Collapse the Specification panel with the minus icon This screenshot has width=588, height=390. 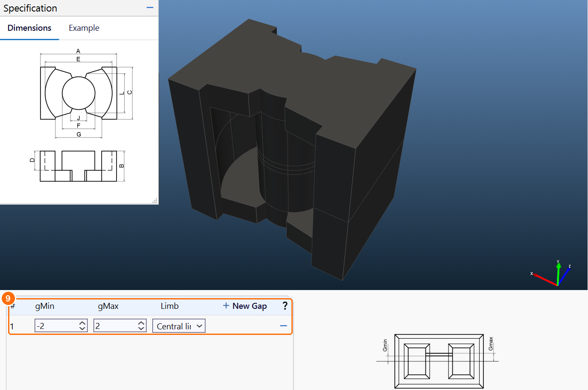[150, 8]
